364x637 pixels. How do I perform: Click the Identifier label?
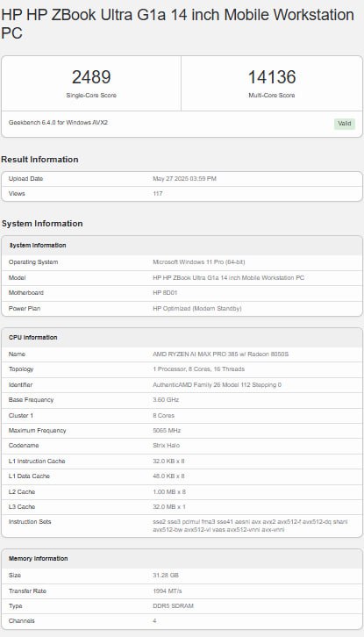pyautogui.click(x=20, y=384)
